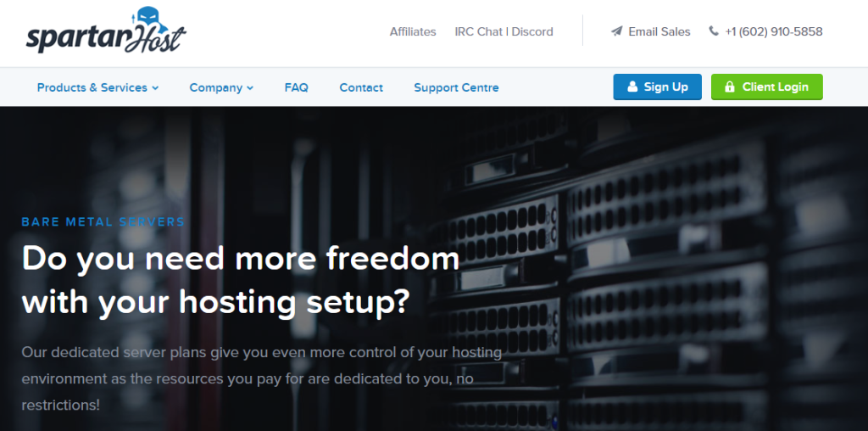Click the Email Sales link
The width and height of the screenshot is (868, 431).
659,31
